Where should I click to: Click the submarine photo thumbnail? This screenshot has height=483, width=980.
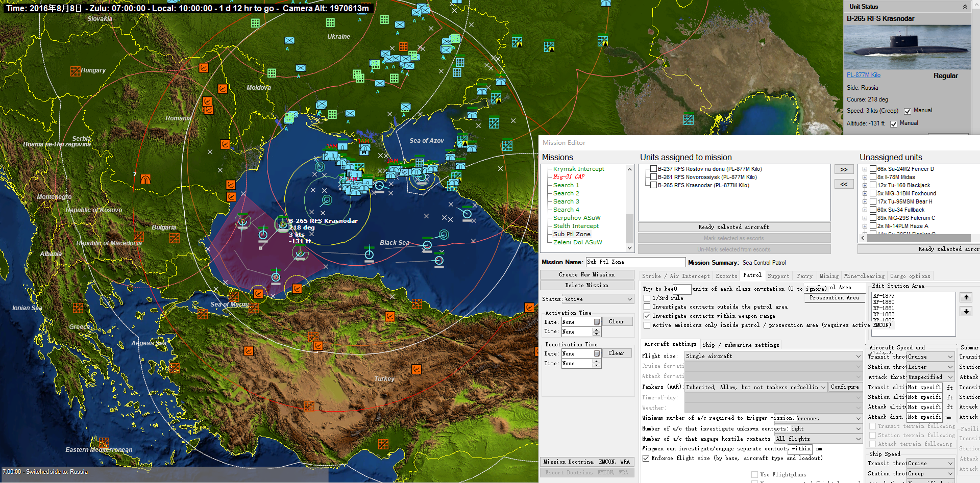point(908,47)
